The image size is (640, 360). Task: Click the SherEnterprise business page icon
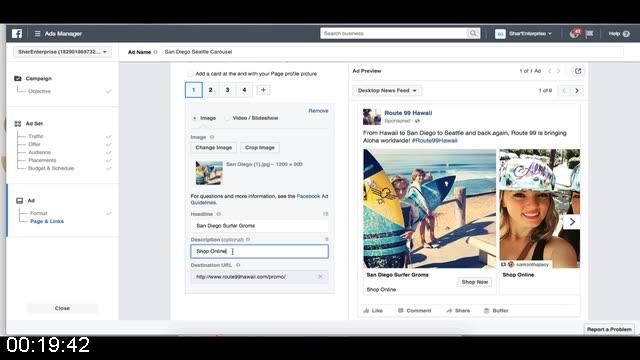(x=500, y=34)
